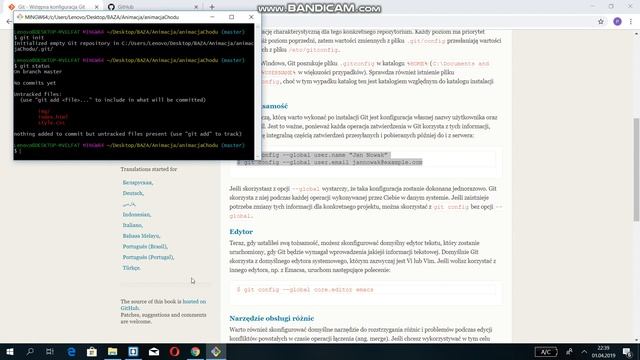Open Mail app from taskbar
This screenshot has width=640, height=360.
pos(154,351)
